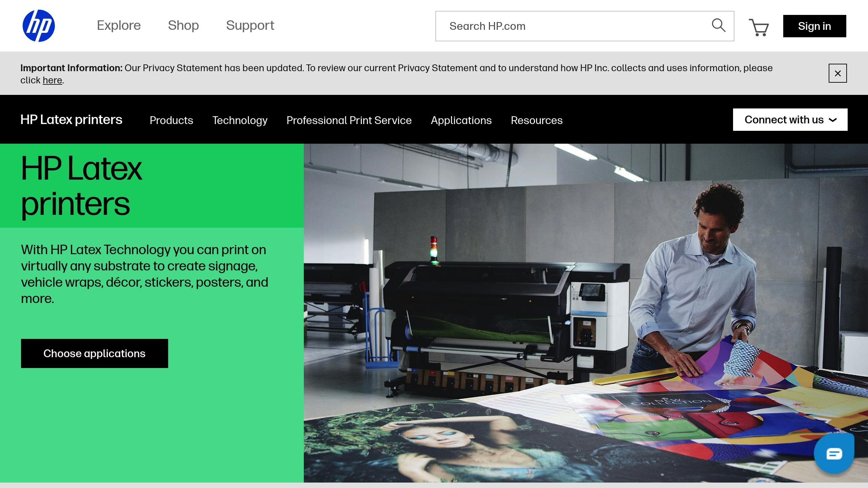The width and height of the screenshot is (868, 488).
Task: Dismiss the privacy notice banner
Action: click(837, 73)
